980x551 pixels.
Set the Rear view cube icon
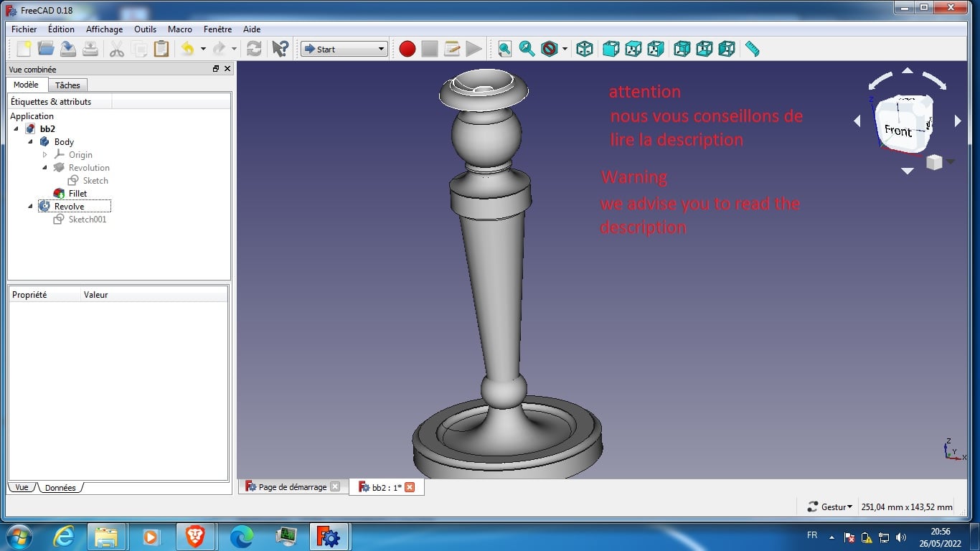[x=682, y=49]
